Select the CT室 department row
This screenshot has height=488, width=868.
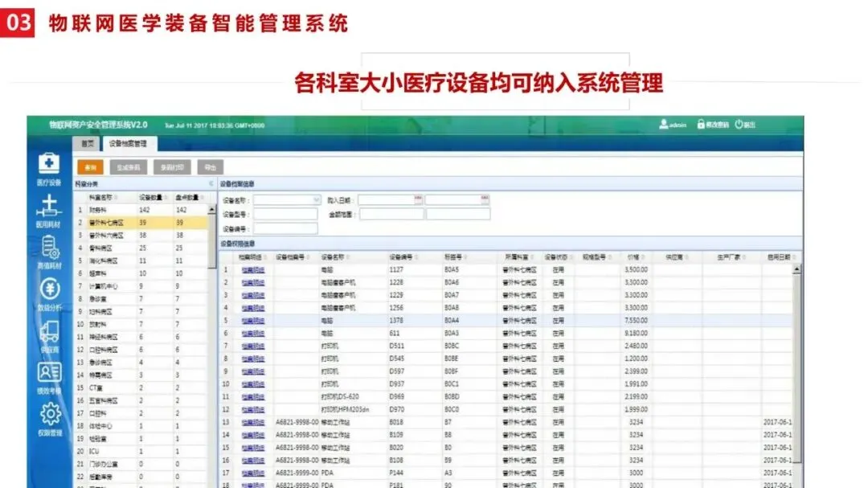tap(141, 388)
